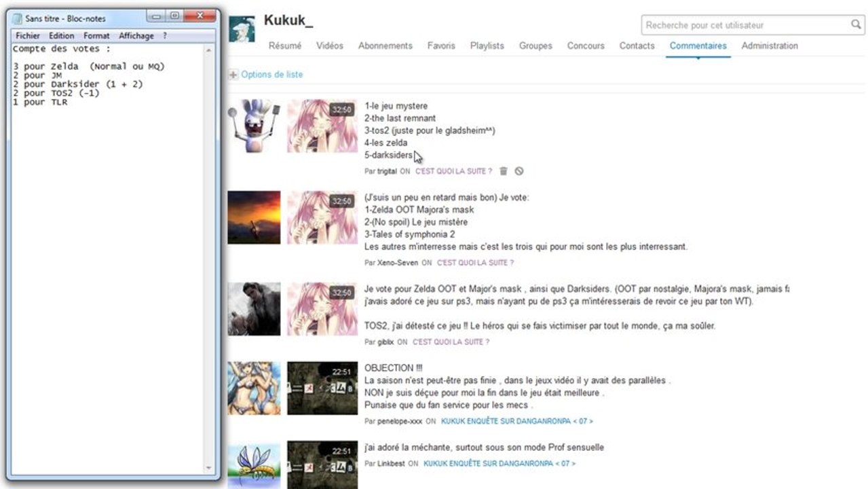Open the Contacts tab
This screenshot has height=489, width=868.
(x=637, y=46)
